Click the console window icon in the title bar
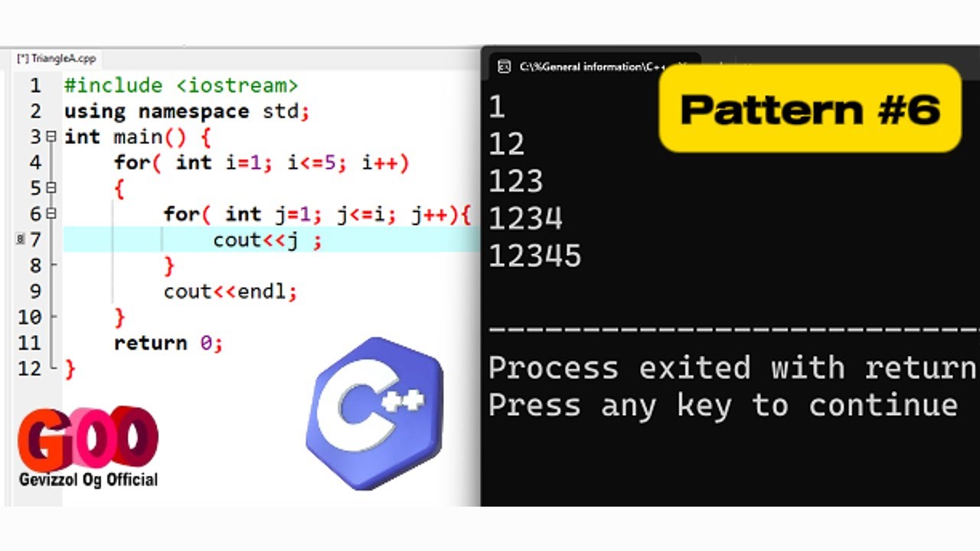This screenshot has width=980, height=551. tap(505, 67)
